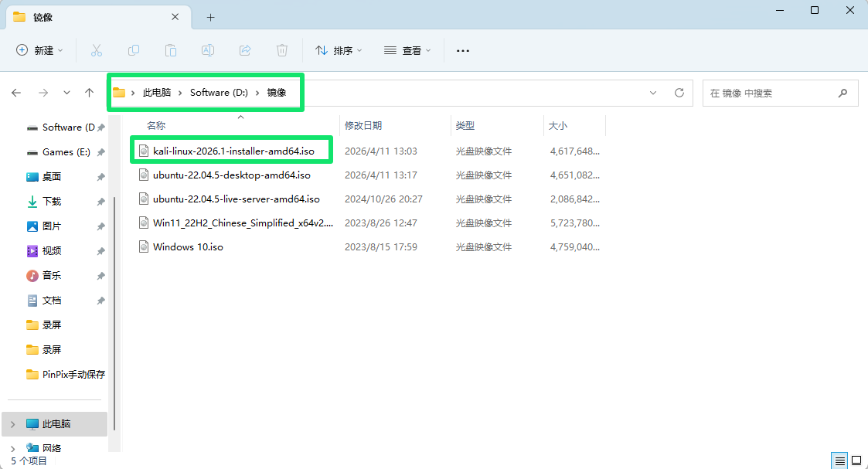Click the Paste clipboard icon
868x469 pixels.
click(171, 50)
